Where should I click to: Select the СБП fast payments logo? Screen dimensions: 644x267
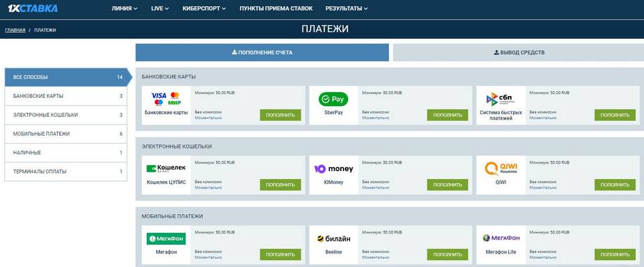pos(500,99)
